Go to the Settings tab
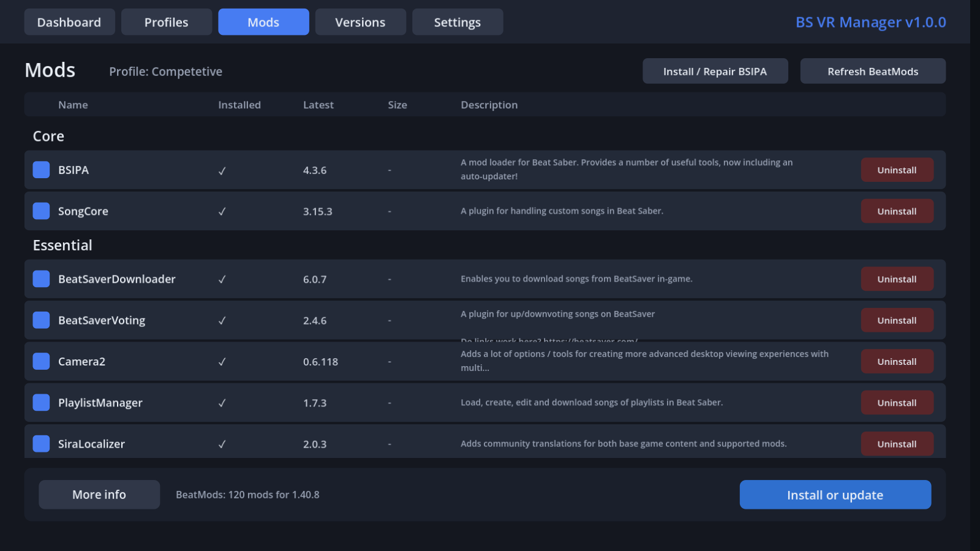The width and height of the screenshot is (980, 551). pos(458,22)
